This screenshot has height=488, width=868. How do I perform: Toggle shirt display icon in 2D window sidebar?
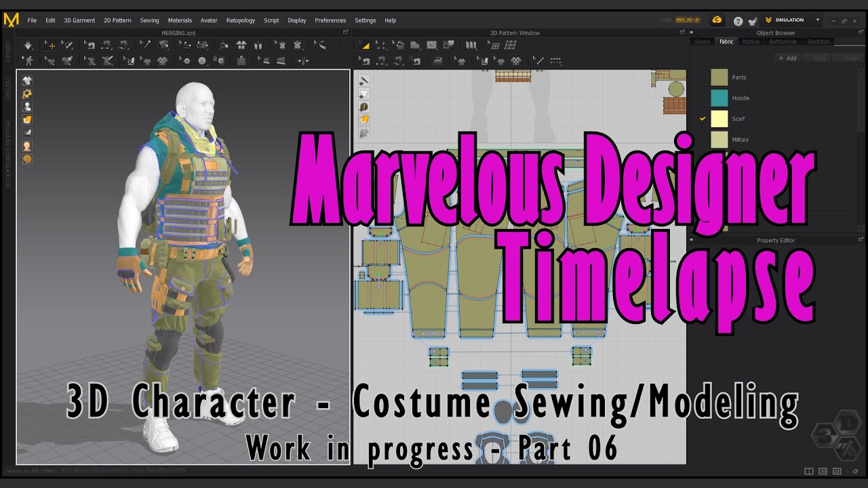click(x=364, y=94)
